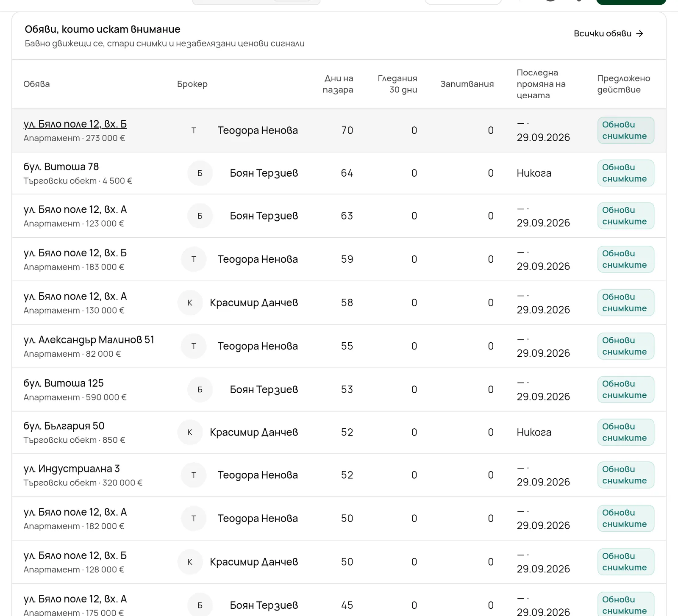Click 'Обнови снимките' for бул. Витоша 78

[x=625, y=173]
